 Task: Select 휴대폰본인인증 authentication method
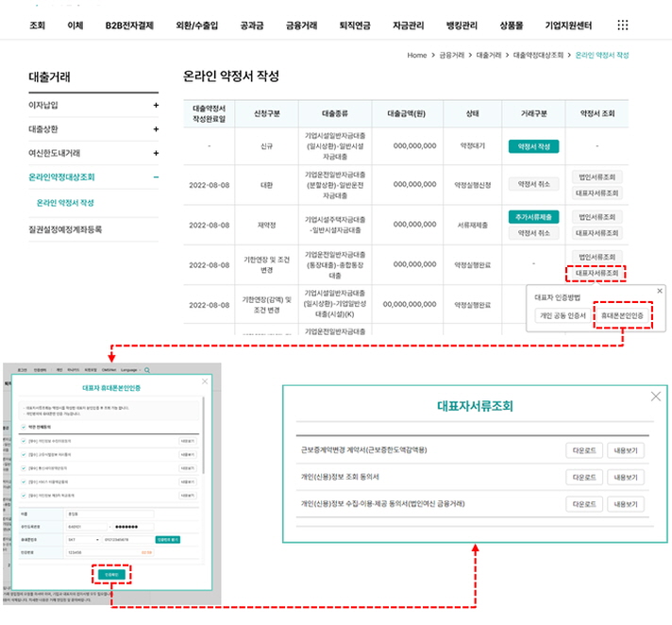622,315
